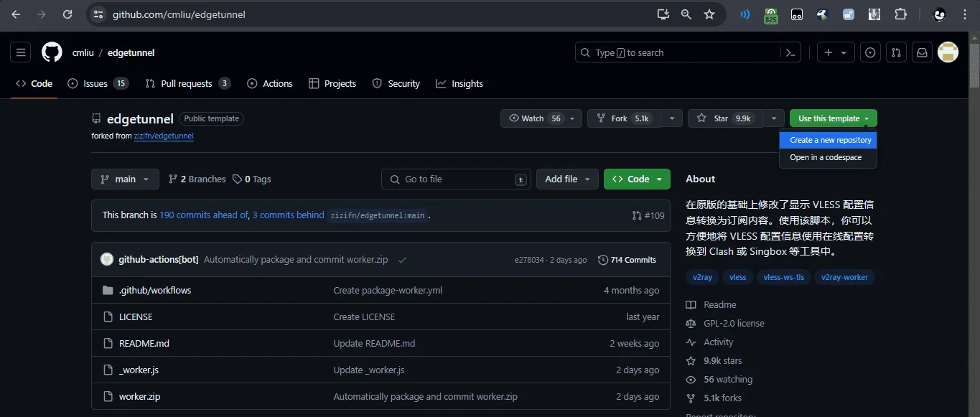This screenshot has width=980, height=417.
Task: Open the notifications inbox icon
Action: 922,52
